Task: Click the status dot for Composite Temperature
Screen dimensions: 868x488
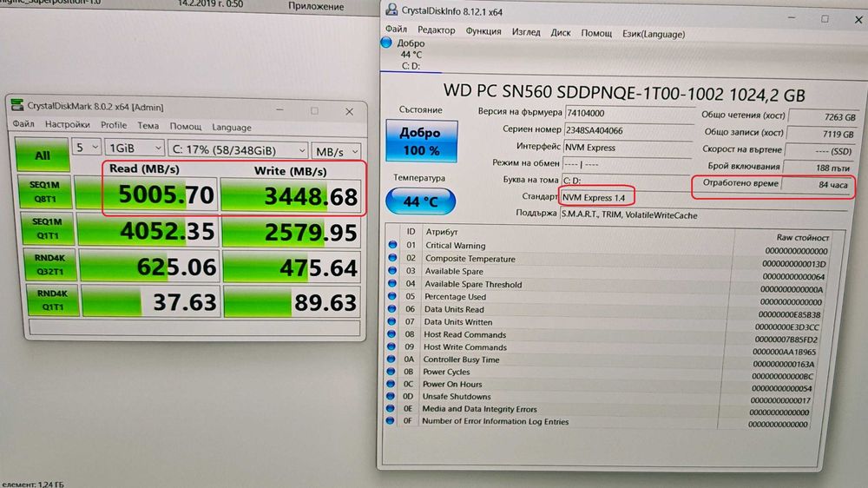Action: [392, 258]
